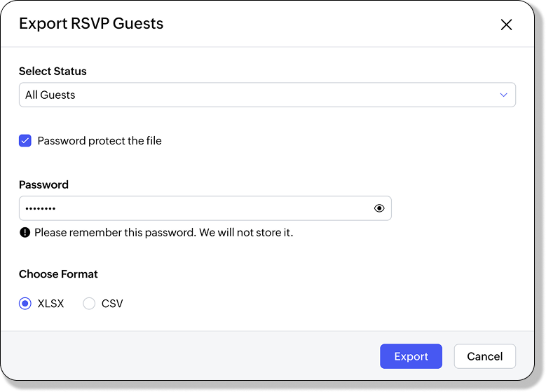Screen dimensions: 546x392
Task: Uncheck the Password protect the file checkbox
Action: coord(25,141)
